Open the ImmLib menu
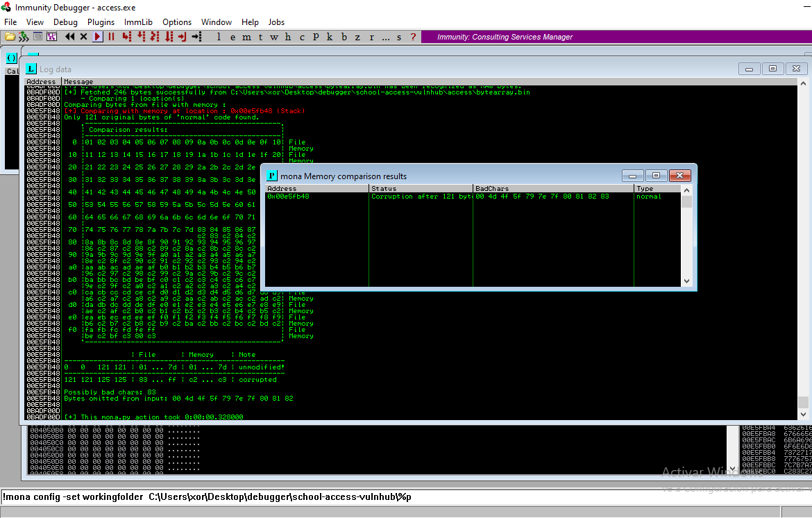The image size is (812, 518). pyautogui.click(x=138, y=22)
